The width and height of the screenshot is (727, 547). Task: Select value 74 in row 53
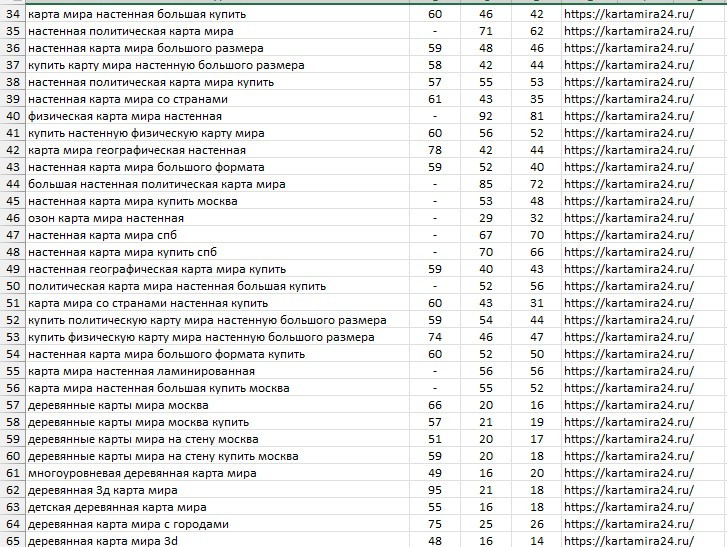click(x=435, y=337)
